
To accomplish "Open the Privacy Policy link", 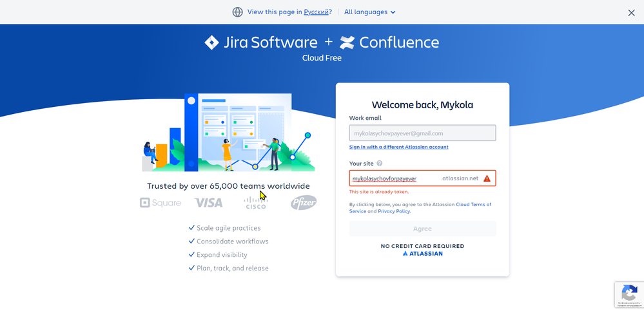I will coord(393,211).
